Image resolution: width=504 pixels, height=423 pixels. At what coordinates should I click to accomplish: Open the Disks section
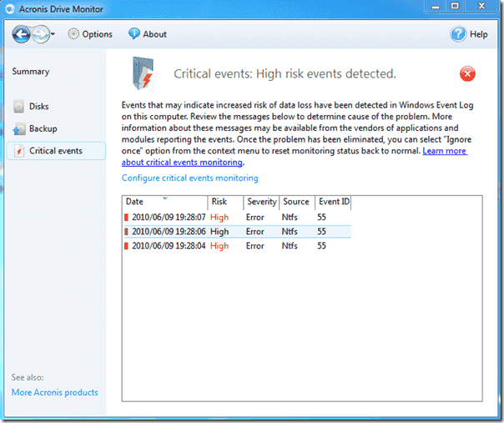(x=39, y=107)
